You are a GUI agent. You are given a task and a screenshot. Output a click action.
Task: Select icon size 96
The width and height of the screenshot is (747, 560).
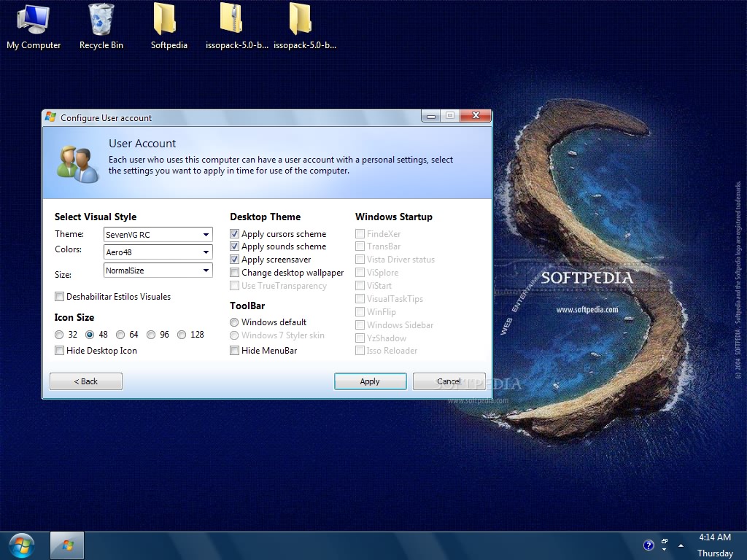tap(151, 335)
